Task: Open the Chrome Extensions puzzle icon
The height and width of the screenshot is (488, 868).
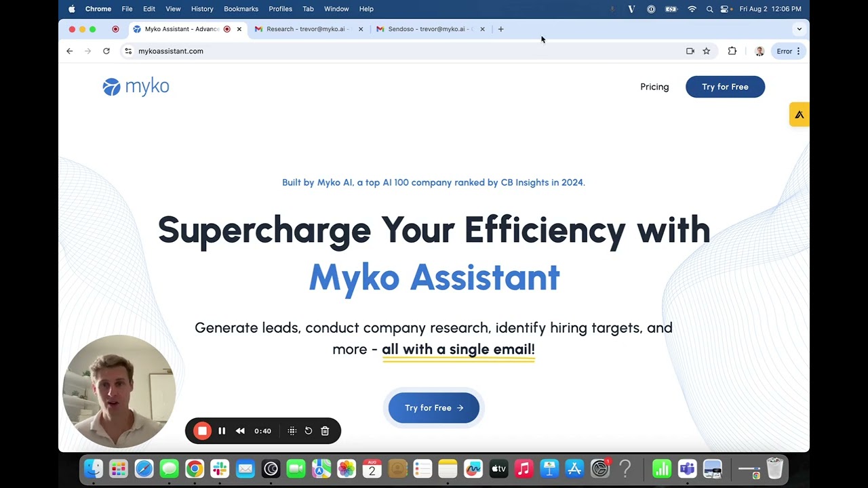Action: click(732, 51)
